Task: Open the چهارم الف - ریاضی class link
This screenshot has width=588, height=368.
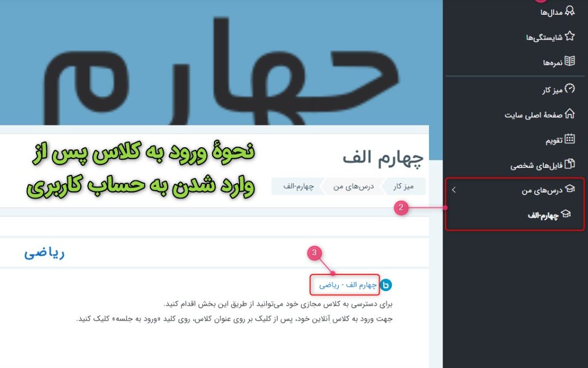Action: [347, 285]
